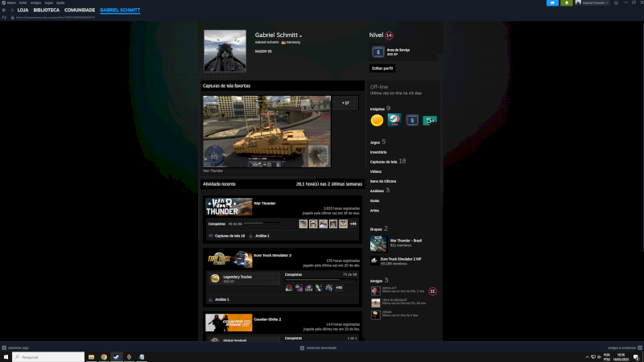Expand the Gabriel Schmitt name history dropdown
Image resolution: width=644 pixels, height=362 pixels.
(300, 36)
